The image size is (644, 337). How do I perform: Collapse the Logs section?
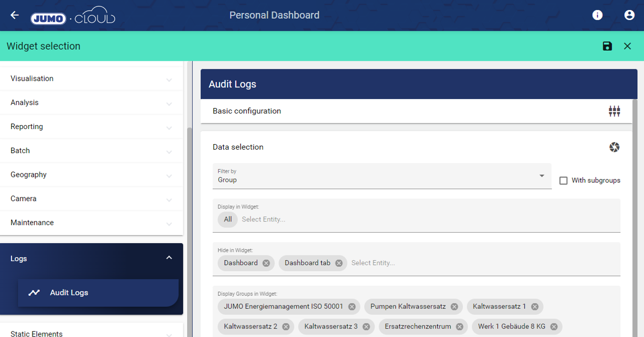click(x=169, y=258)
